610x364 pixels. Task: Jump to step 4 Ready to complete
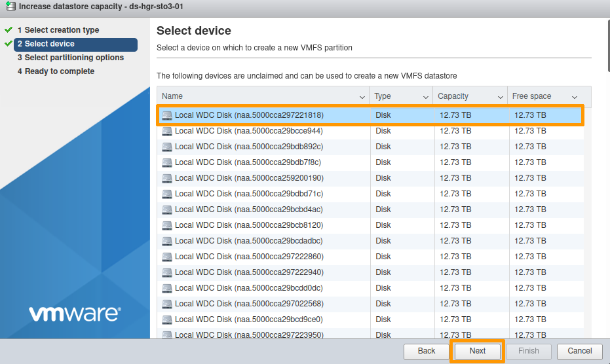pos(60,71)
